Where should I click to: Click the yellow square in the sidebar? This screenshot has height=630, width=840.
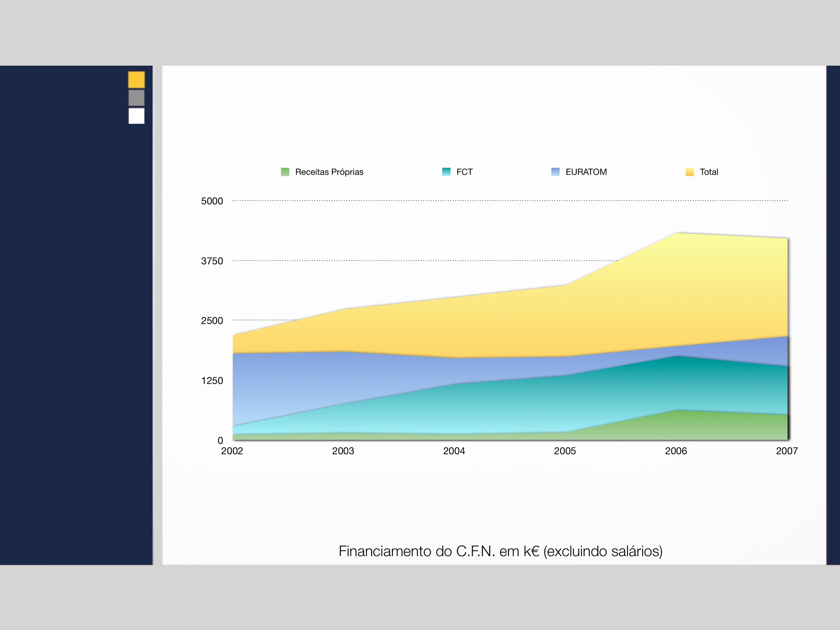(136, 80)
